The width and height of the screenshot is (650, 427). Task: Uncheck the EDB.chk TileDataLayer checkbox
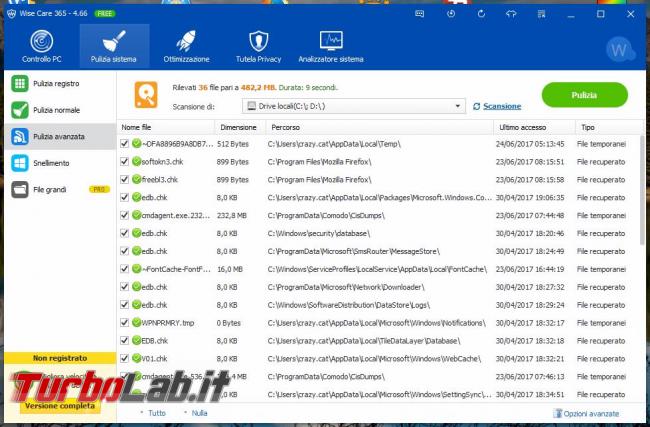click(124, 340)
